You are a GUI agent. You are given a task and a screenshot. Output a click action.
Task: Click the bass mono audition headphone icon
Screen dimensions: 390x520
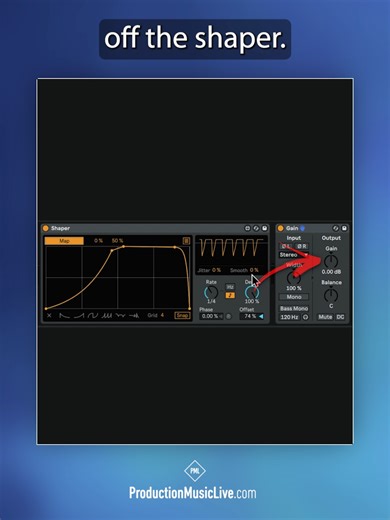click(305, 317)
